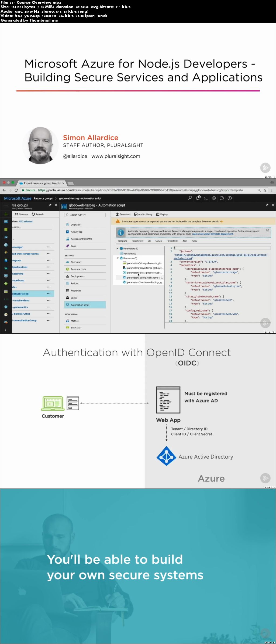Click the Deploy button
This screenshot has height=644, width=276.
(x=162, y=214)
